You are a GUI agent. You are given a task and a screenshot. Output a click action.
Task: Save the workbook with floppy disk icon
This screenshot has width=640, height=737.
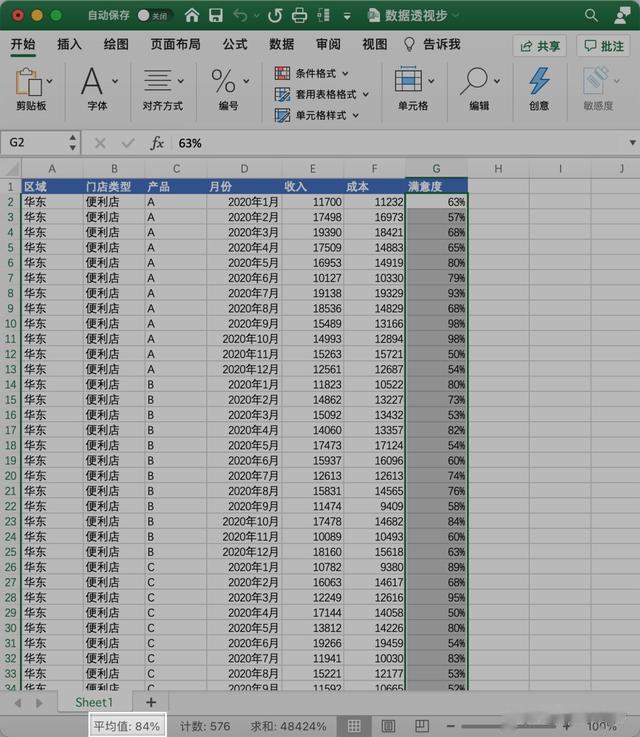click(216, 16)
